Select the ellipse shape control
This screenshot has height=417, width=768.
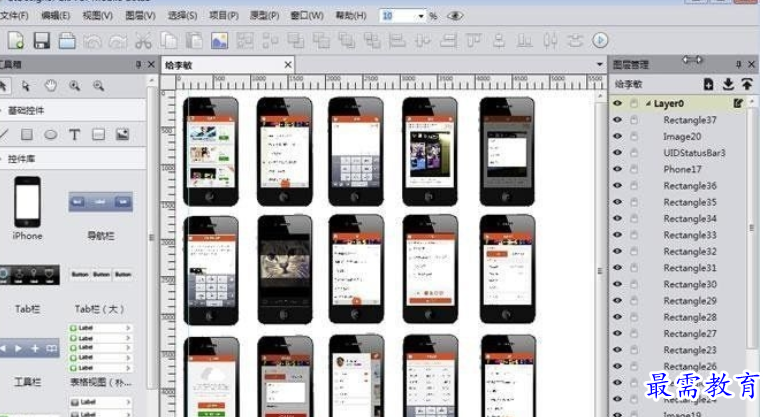(50, 134)
